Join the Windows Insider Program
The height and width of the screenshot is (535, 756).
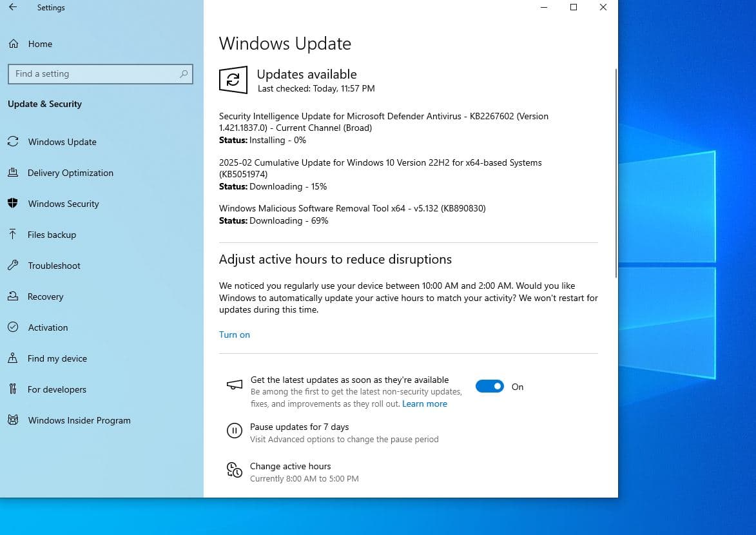pos(79,420)
